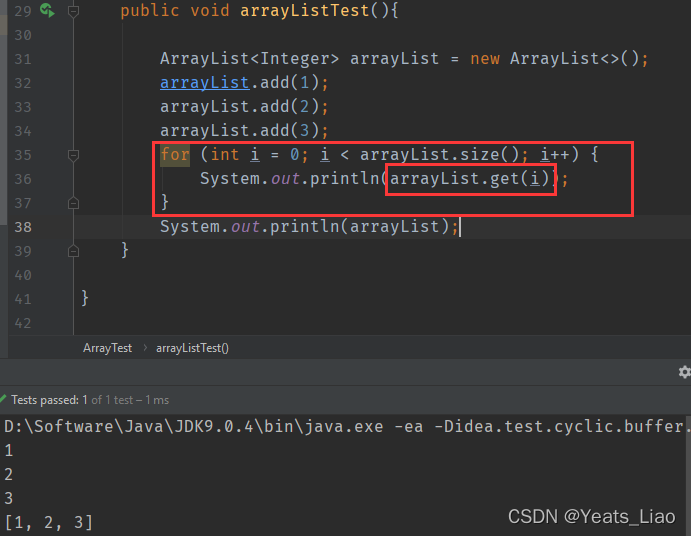Click arrayList.size() in the for loop condition
This screenshot has width=691, height=536.
coord(439,155)
